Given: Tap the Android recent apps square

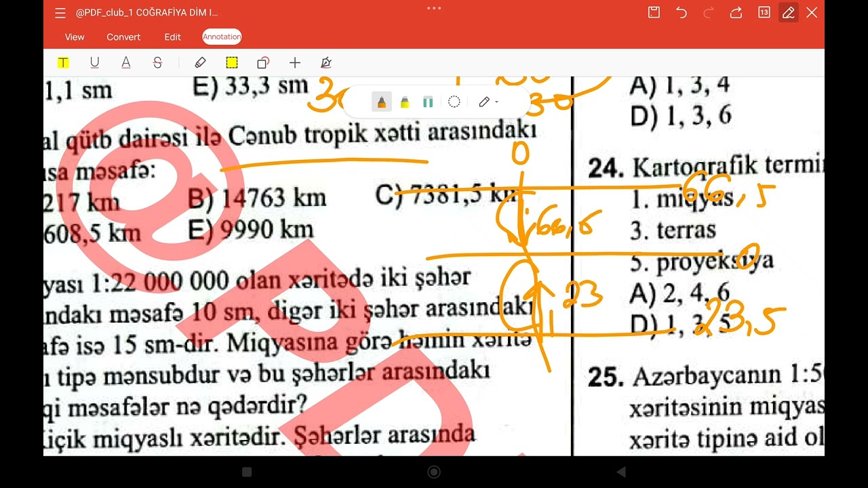Looking at the screenshot, I should click(247, 472).
